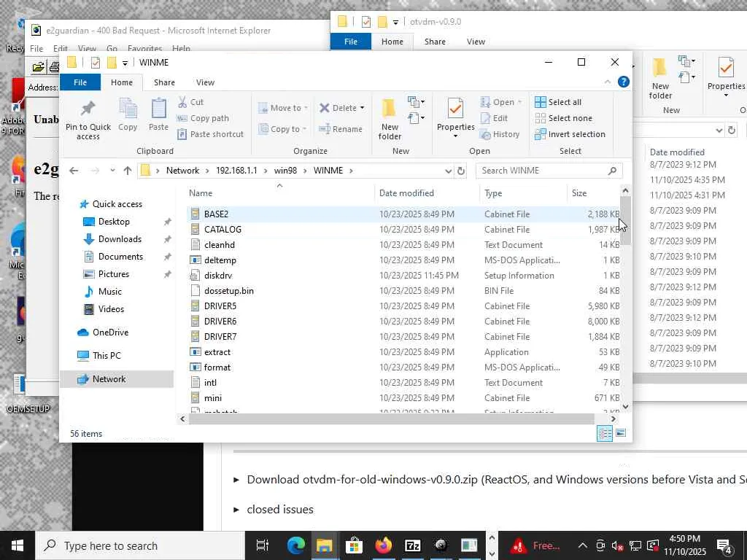Collapse the ribbon with the chevron
The height and width of the screenshot is (560, 747).
pyautogui.click(x=608, y=82)
